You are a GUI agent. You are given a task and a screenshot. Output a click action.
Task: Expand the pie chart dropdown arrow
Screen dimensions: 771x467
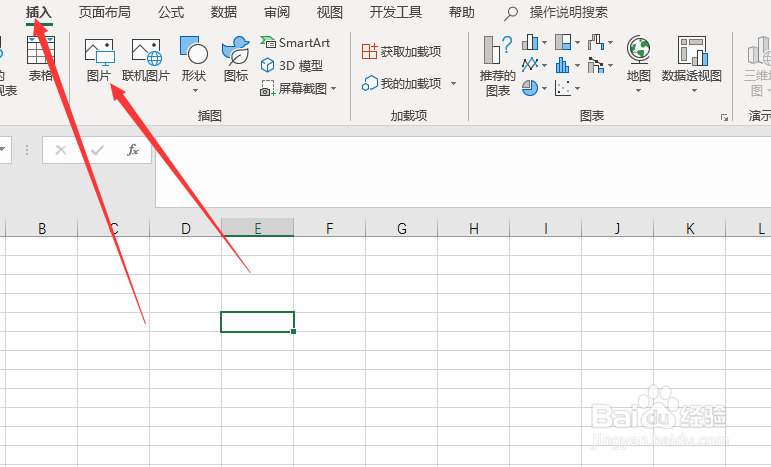[544, 88]
